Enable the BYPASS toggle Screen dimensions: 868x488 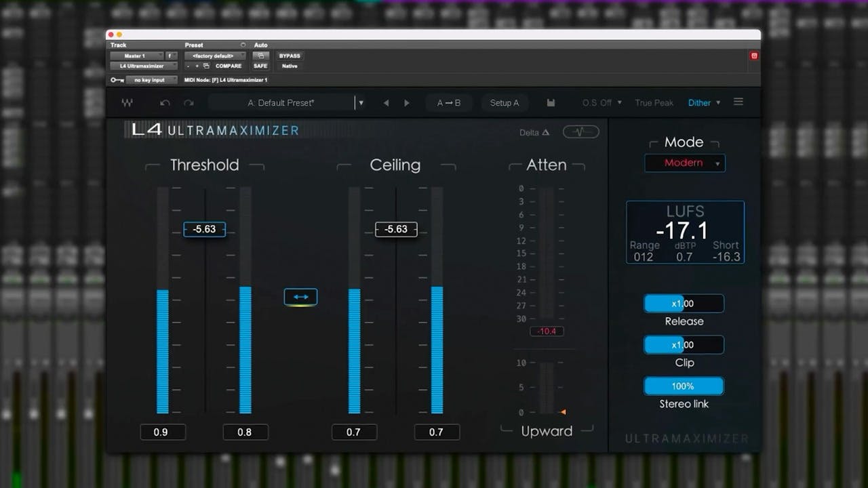(288, 56)
